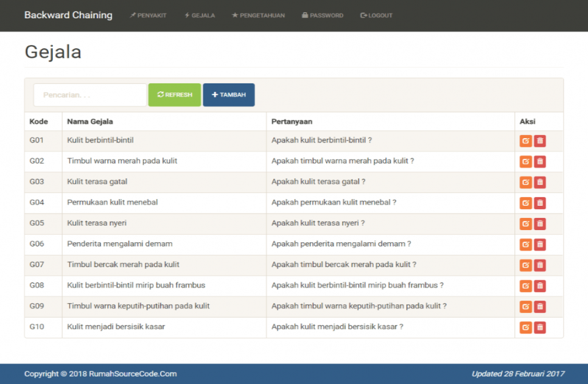Open the Pengetahuan page
588x384 pixels.
[x=258, y=15]
